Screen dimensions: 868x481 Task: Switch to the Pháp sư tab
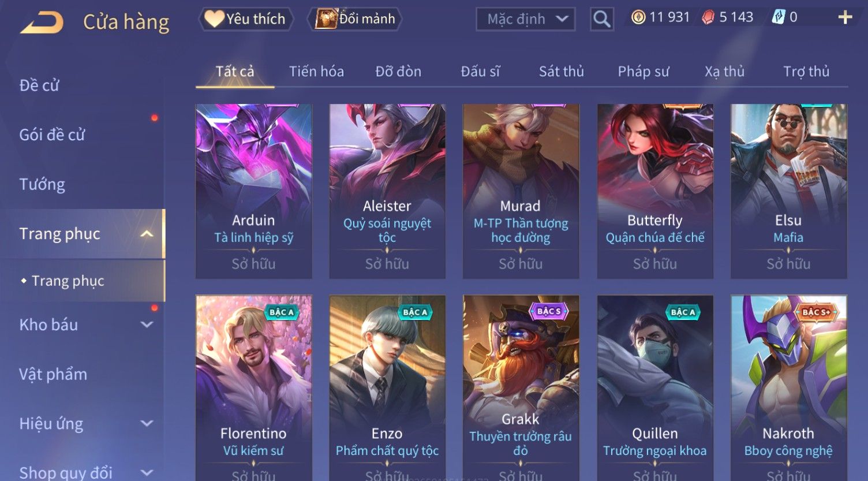[643, 72]
